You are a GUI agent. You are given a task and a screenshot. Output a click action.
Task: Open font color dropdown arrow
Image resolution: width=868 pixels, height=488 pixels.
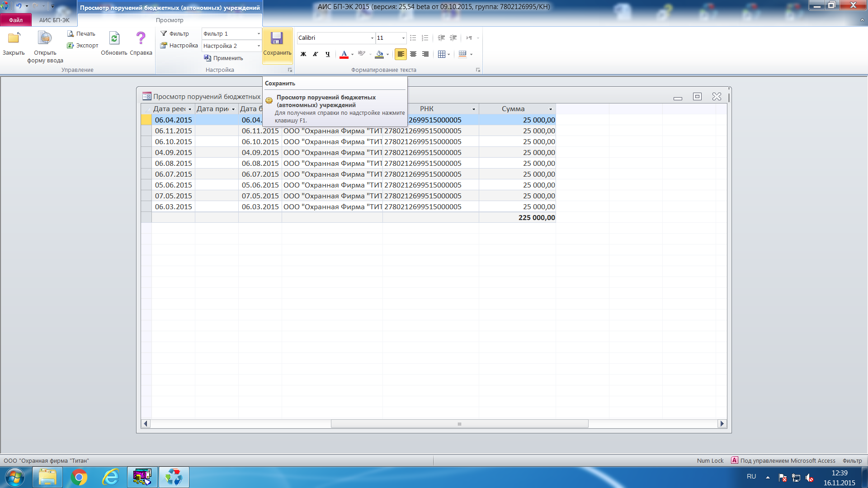pyautogui.click(x=352, y=55)
